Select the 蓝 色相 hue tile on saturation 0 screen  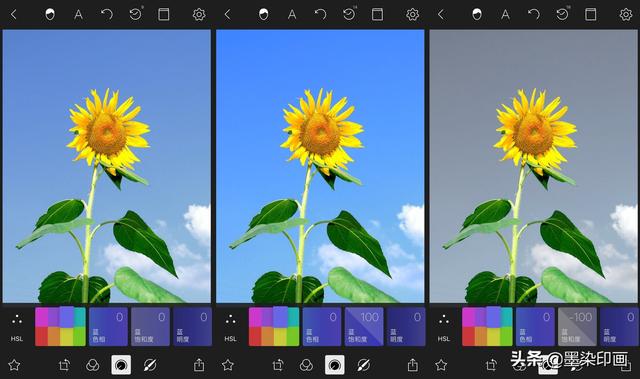tap(108, 327)
